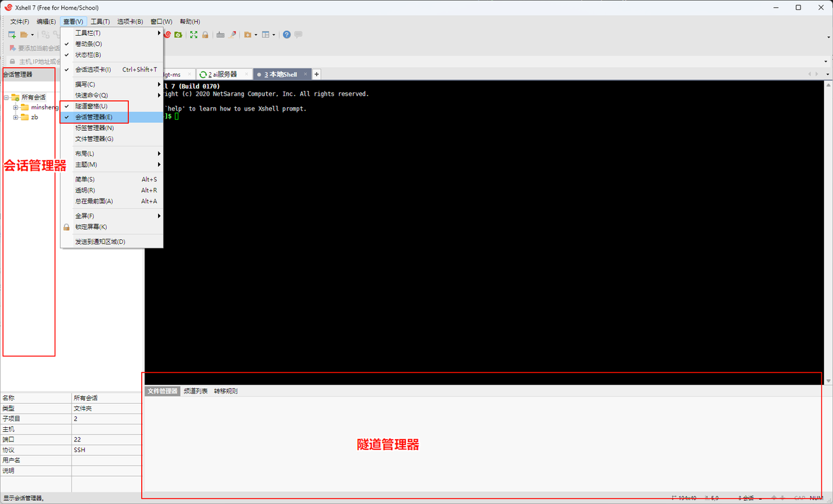Click the new session toolbar icon
833x504 pixels.
(x=12, y=34)
